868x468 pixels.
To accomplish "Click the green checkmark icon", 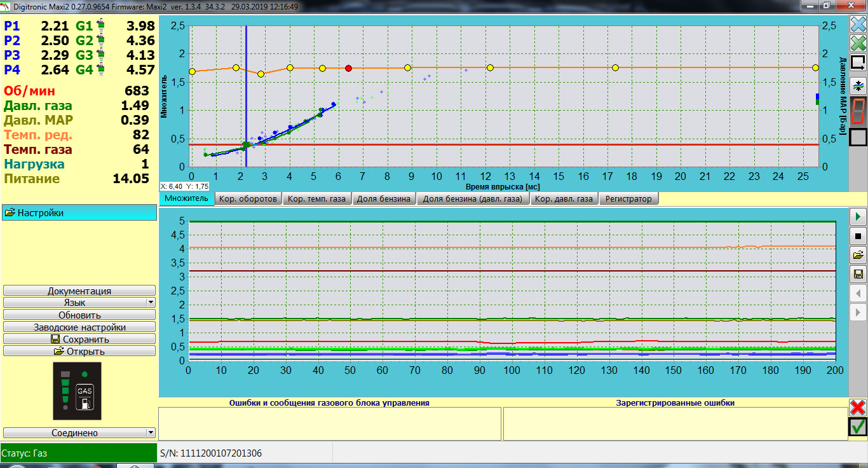I will [858, 427].
